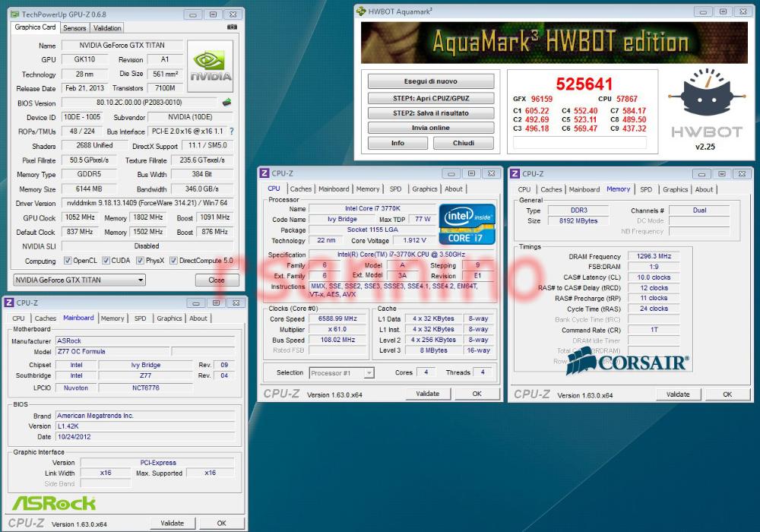Toggle the PhysX checkbox
This screenshot has height=532, width=760.
tap(140, 261)
